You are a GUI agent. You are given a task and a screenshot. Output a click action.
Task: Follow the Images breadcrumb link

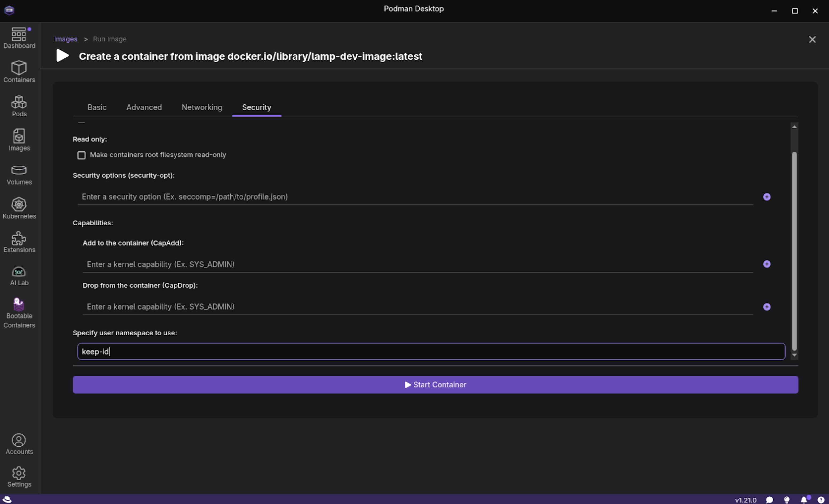66,39
